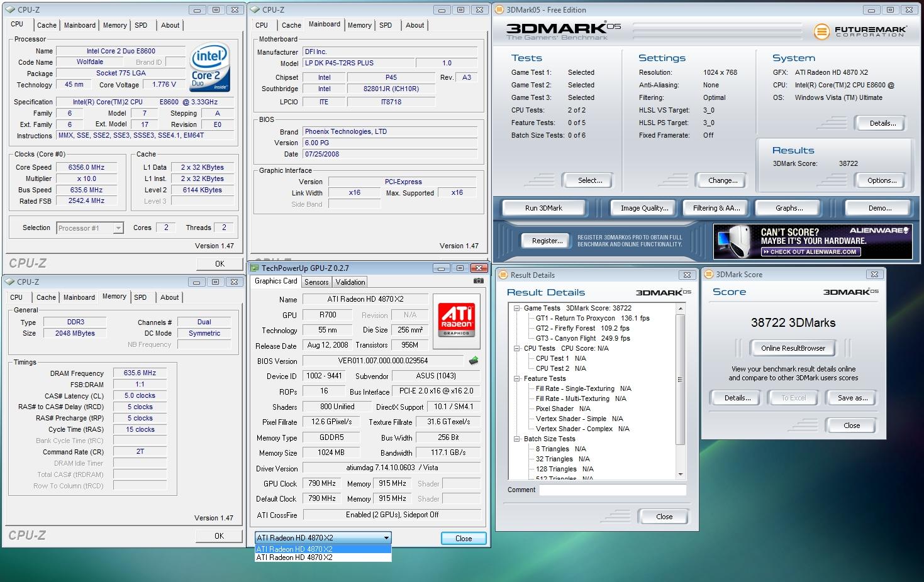The height and width of the screenshot is (582, 924).
Task: Launch the Demo... button
Action: pyautogui.click(x=879, y=208)
